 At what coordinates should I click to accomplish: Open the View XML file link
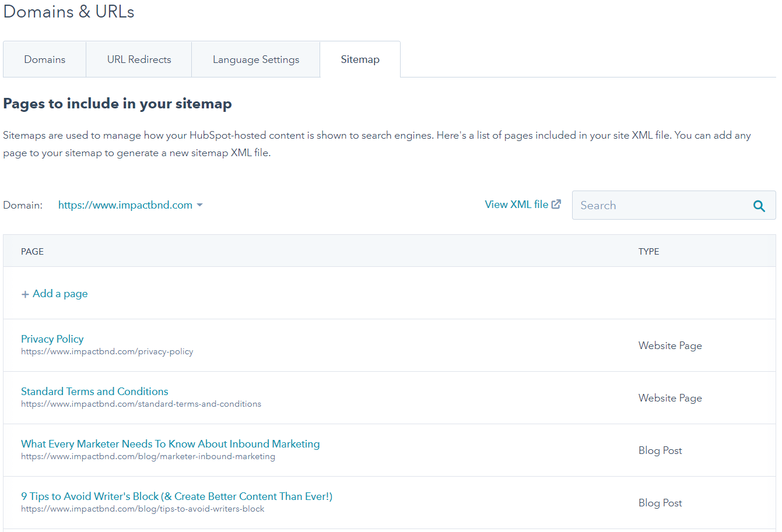point(516,205)
